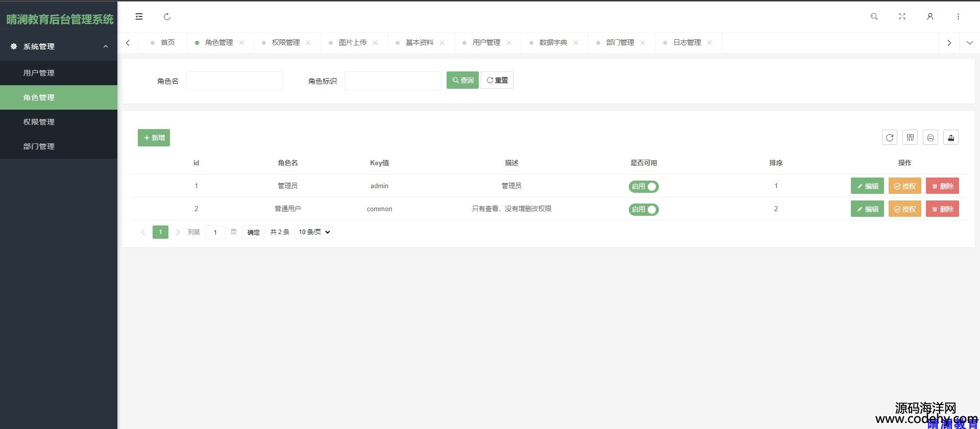Screen dimensions: 980x429
Task: Disable the 管理员 role toggle
Action: coord(644,187)
